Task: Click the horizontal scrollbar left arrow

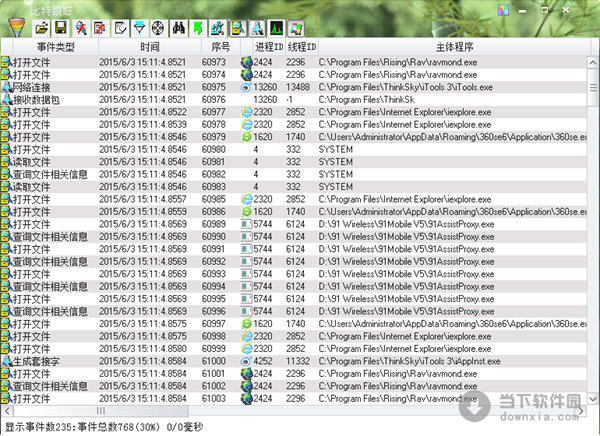Action: 7,411
